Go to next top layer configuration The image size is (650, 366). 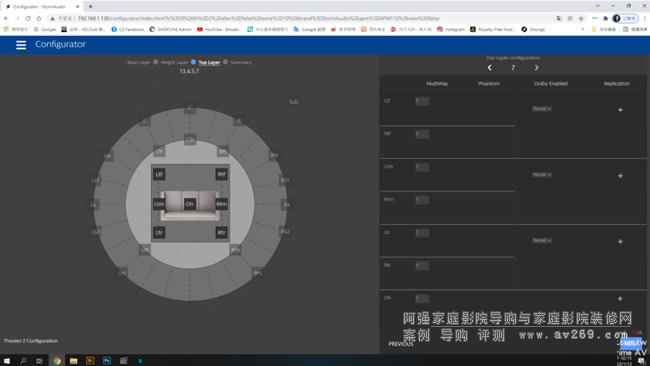click(536, 68)
